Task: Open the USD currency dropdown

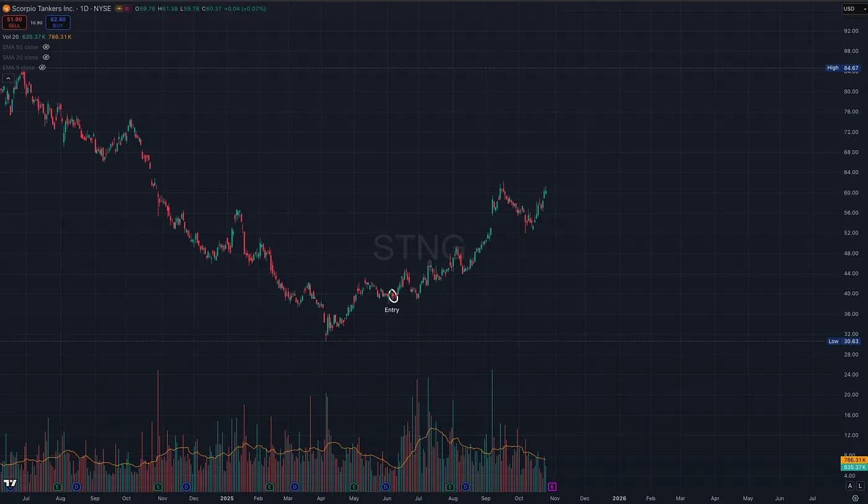Action: [x=849, y=9]
